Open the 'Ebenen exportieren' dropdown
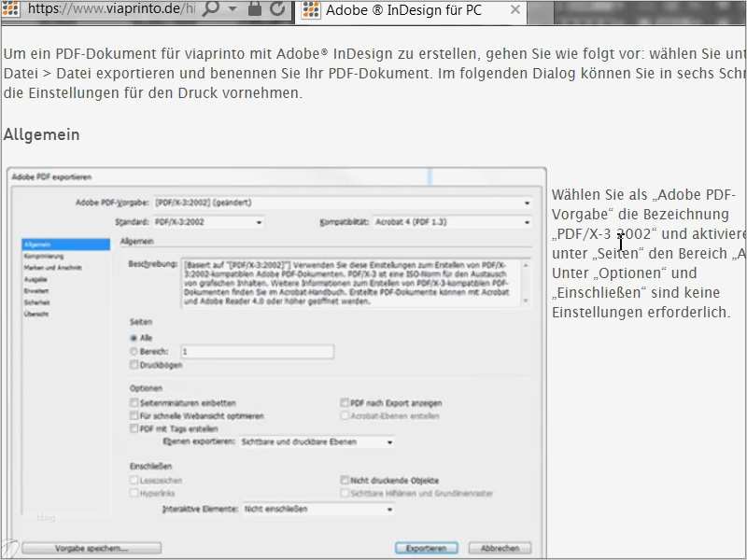The height and width of the screenshot is (560, 747). coord(317,441)
